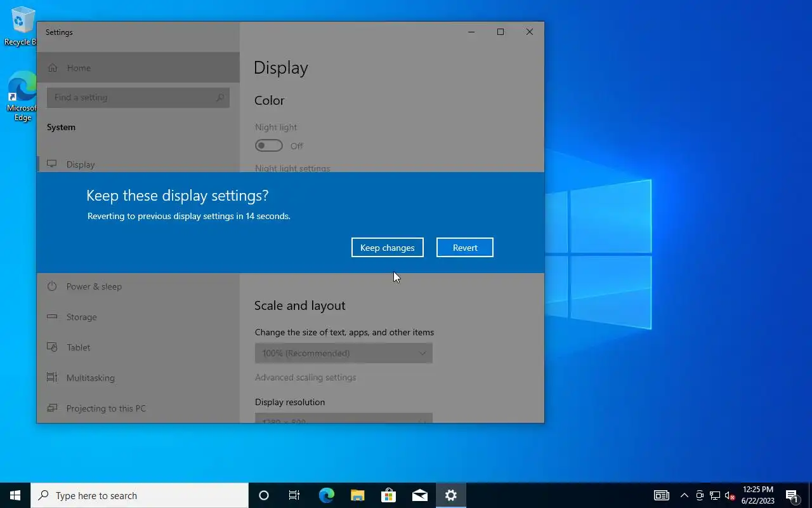The width and height of the screenshot is (812, 508).
Task: Open File Explorer from taskbar
Action: coord(357,495)
